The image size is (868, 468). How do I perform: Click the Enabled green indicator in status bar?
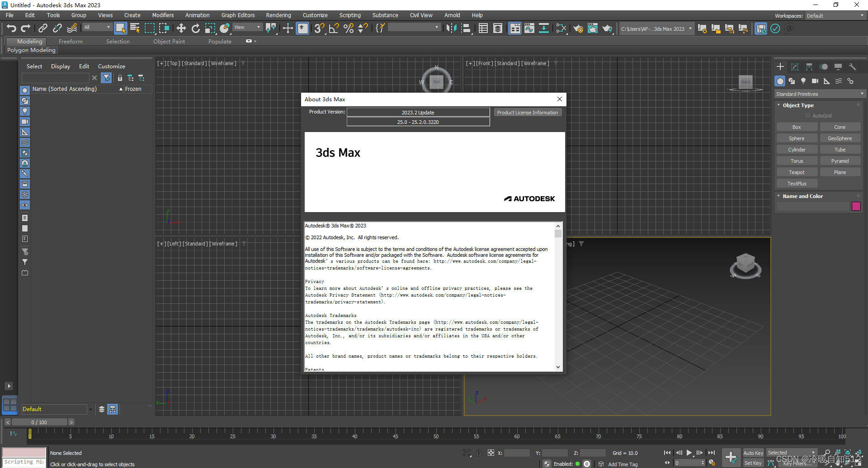(578, 464)
